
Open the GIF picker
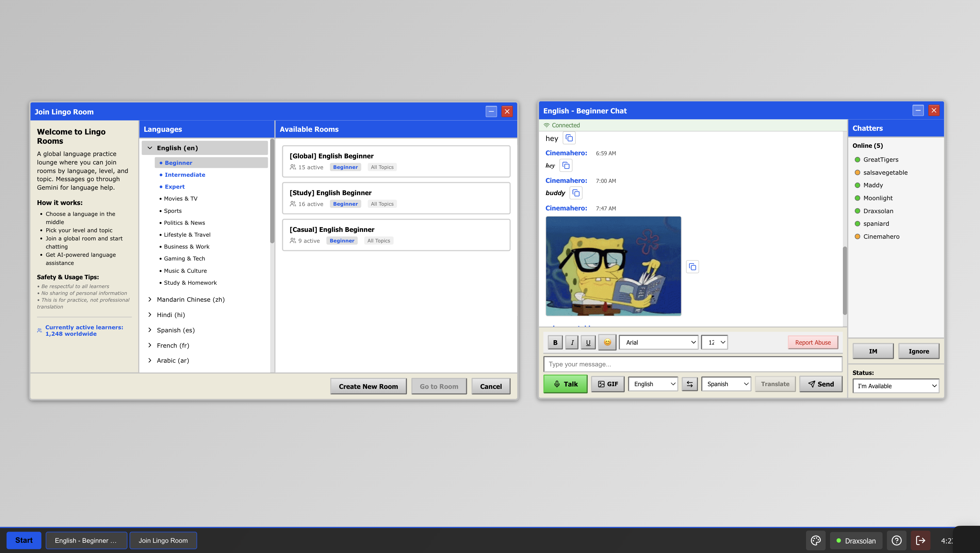coord(607,384)
